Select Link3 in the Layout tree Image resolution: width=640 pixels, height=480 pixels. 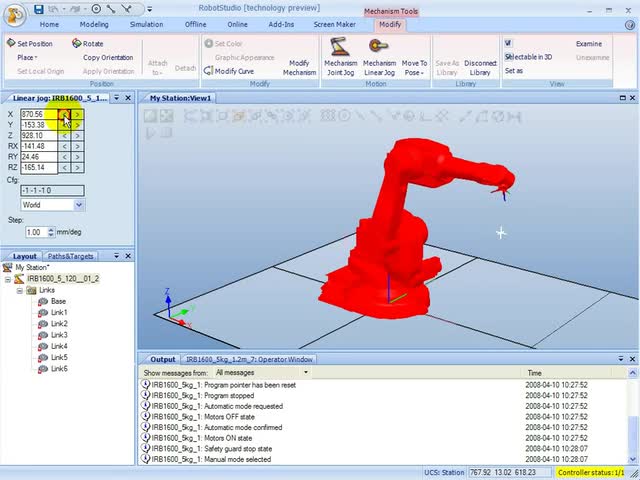pyautogui.click(x=53, y=335)
